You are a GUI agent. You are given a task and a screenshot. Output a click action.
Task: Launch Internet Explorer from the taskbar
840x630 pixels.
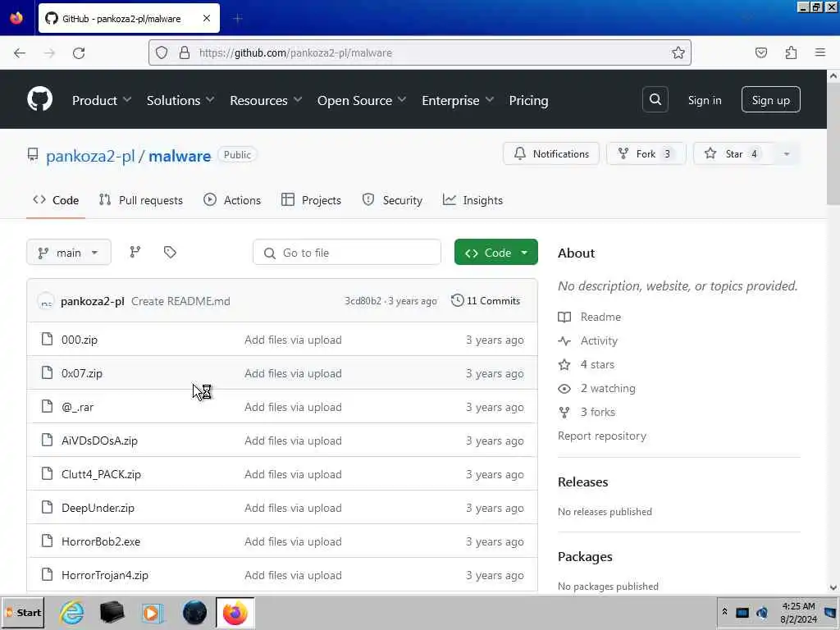coord(72,612)
